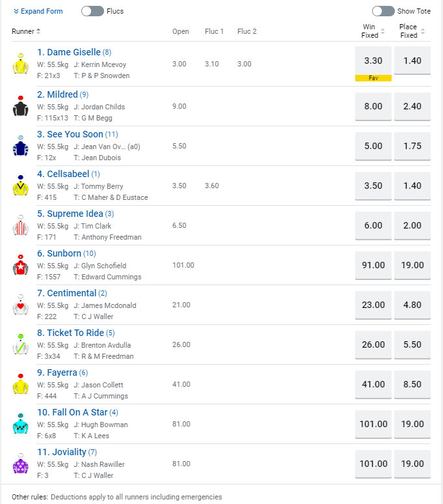This screenshot has width=443, height=504.
Task: Select Sunborn place odds 19.00
Action: pos(412,265)
